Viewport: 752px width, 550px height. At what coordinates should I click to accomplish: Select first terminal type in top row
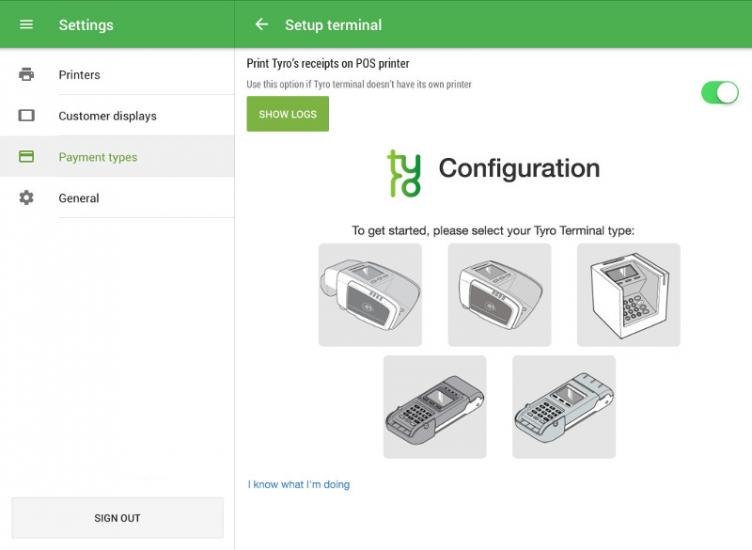(370, 295)
